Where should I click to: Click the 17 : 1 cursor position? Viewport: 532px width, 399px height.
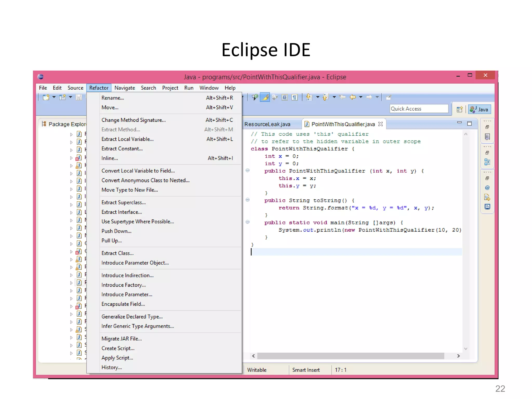341,370
